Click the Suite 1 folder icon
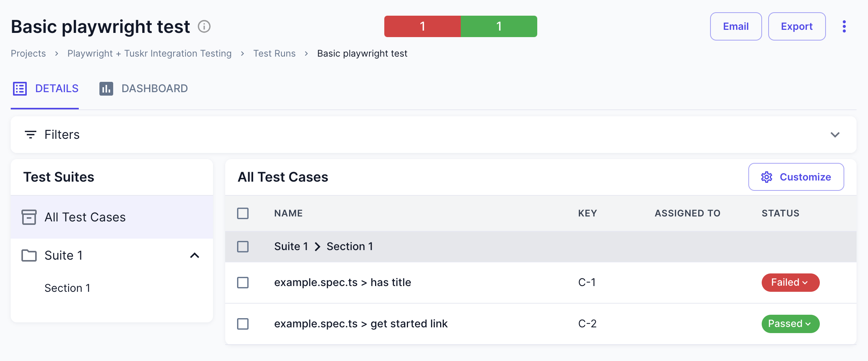The height and width of the screenshot is (361, 868). click(x=29, y=255)
